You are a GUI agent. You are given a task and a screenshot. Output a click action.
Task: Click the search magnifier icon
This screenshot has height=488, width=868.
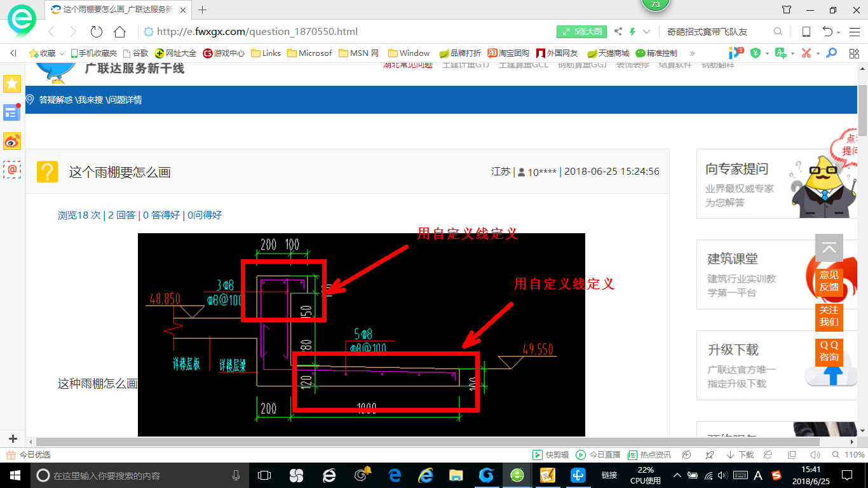pos(778,32)
